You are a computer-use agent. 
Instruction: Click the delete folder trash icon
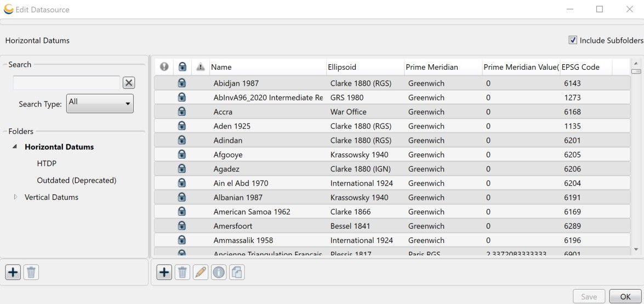(x=31, y=272)
